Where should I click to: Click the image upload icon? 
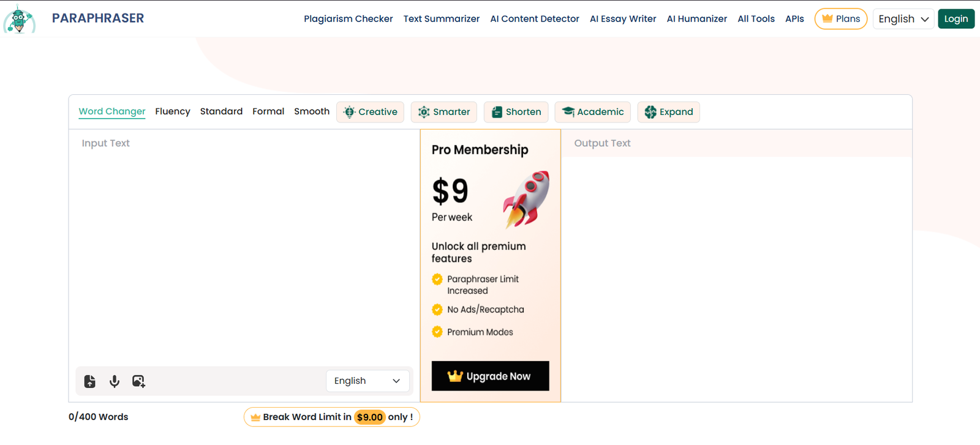[139, 381]
